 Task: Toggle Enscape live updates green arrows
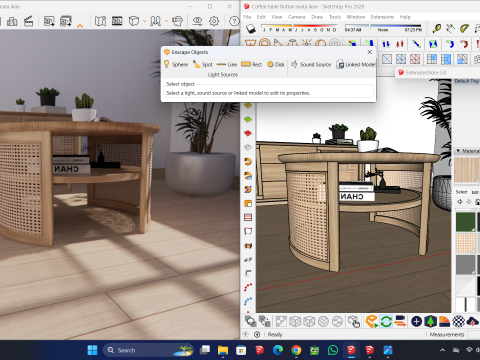386,322
